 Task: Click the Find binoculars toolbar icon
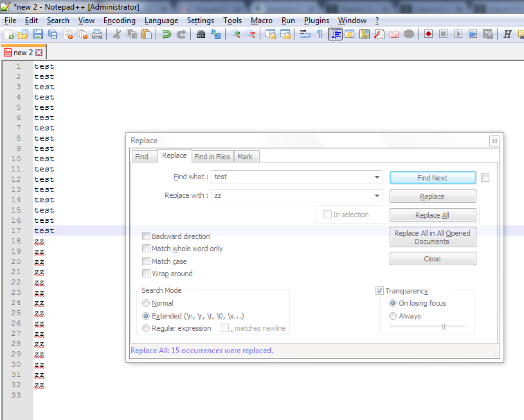tap(201, 34)
